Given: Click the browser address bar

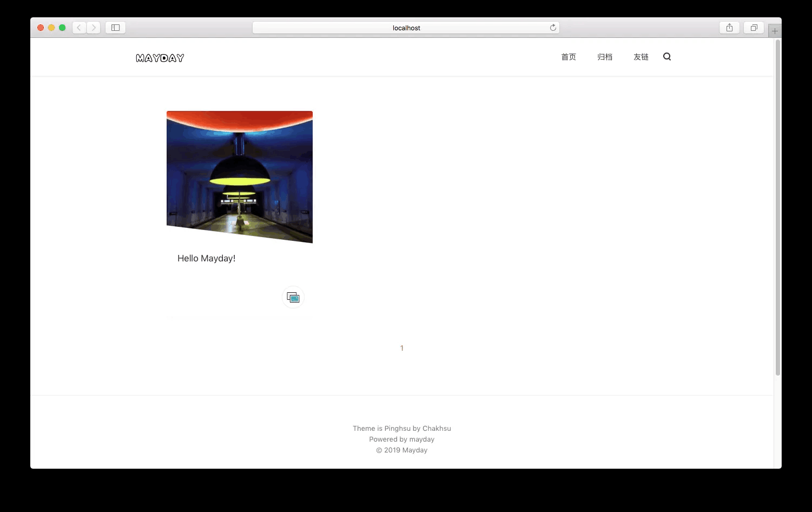Looking at the screenshot, I should (406, 27).
